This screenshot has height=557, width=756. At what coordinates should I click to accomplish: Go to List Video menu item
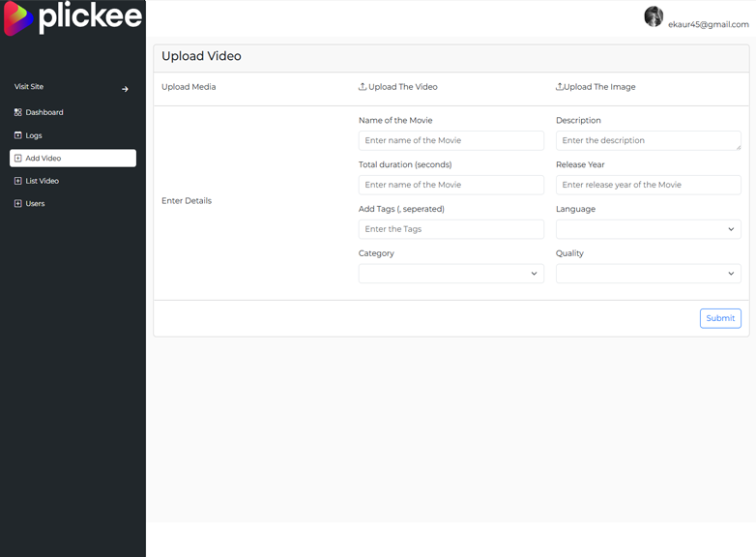tap(42, 181)
